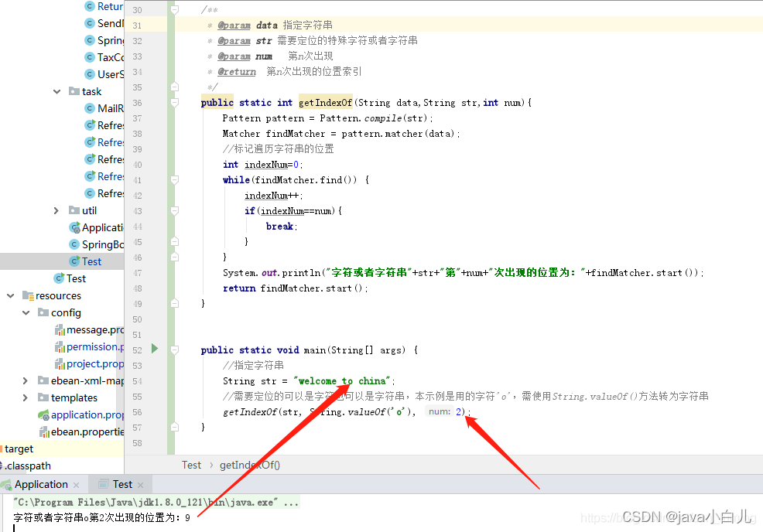Expand the ebean-xml-map folder

(26, 380)
